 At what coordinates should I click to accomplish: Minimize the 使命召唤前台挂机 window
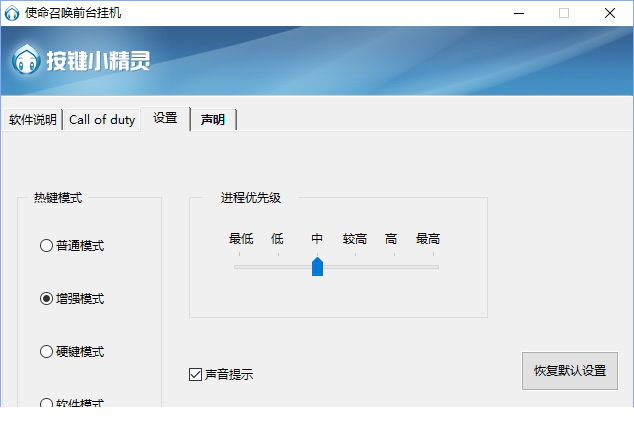click(x=519, y=13)
